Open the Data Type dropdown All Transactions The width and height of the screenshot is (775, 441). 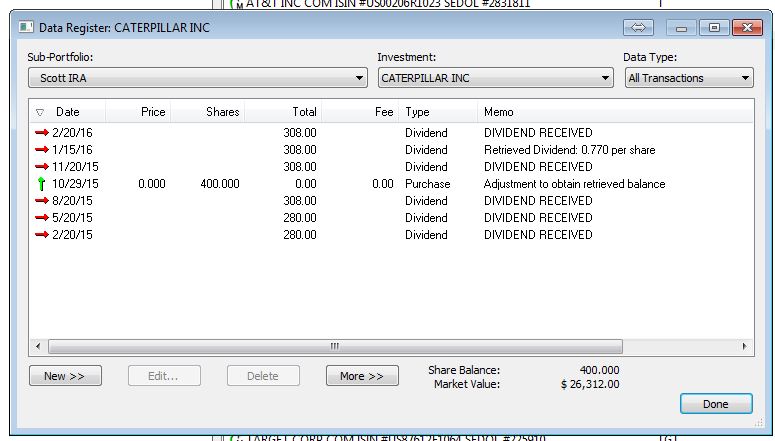point(689,78)
